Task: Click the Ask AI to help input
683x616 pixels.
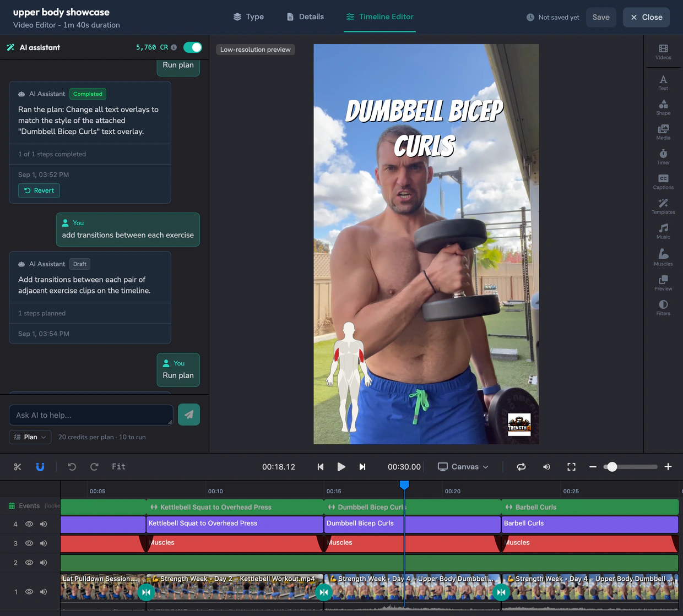Action: [x=91, y=415]
